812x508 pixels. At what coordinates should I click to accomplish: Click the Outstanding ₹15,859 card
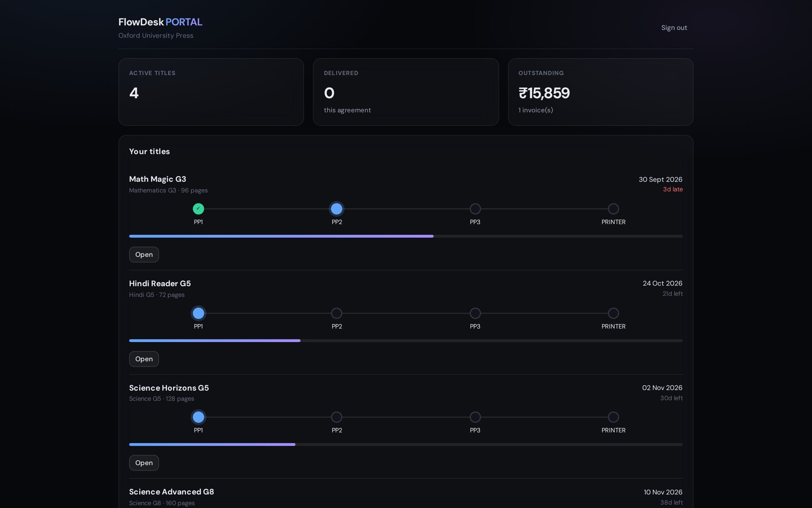[600, 92]
